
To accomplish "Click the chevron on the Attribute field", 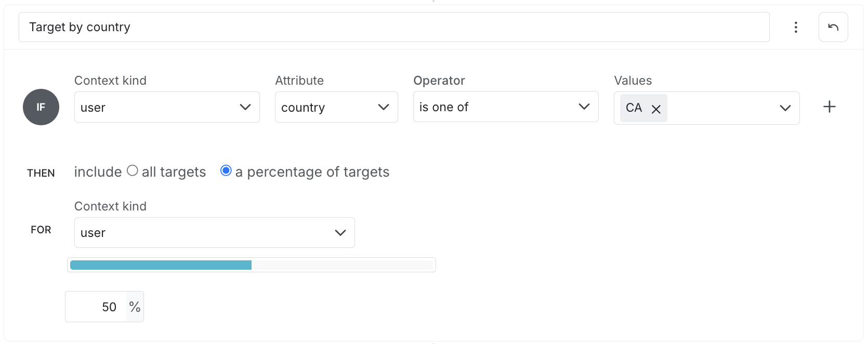I will 384,107.
